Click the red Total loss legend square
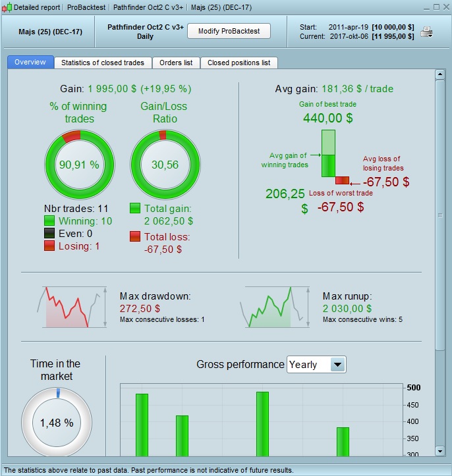The image size is (452, 476). [x=135, y=236]
